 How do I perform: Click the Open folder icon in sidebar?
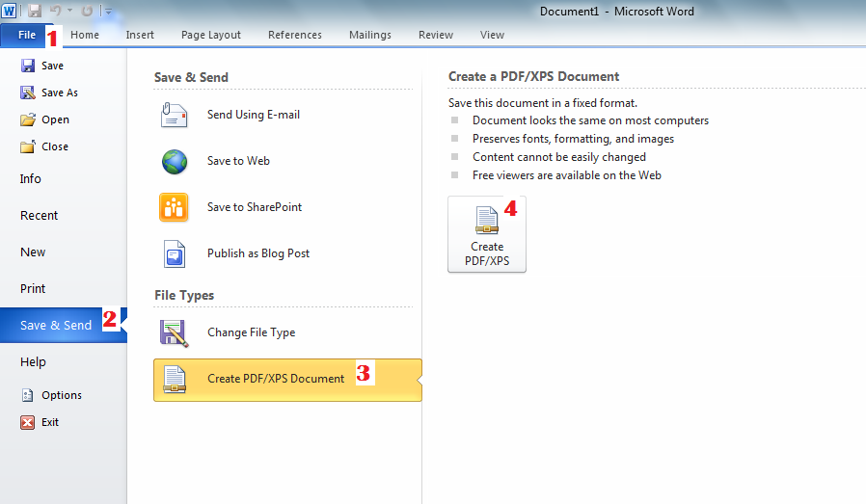point(28,119)
